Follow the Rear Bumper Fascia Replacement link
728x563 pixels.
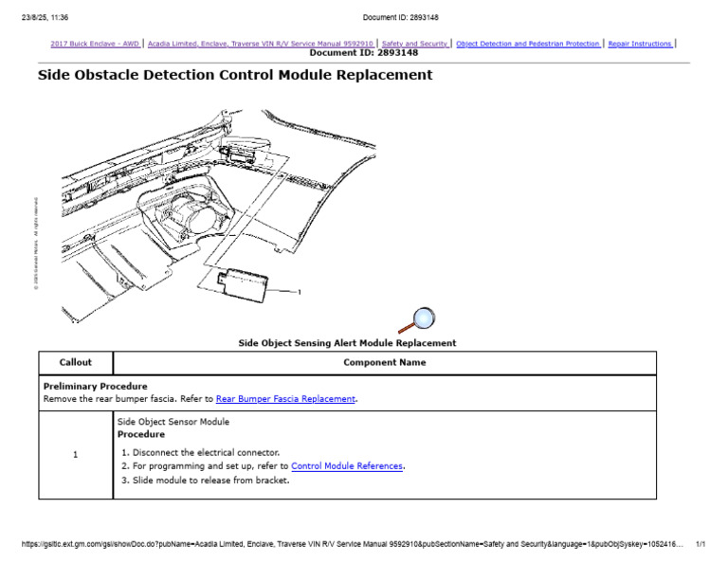pos(285,399)
